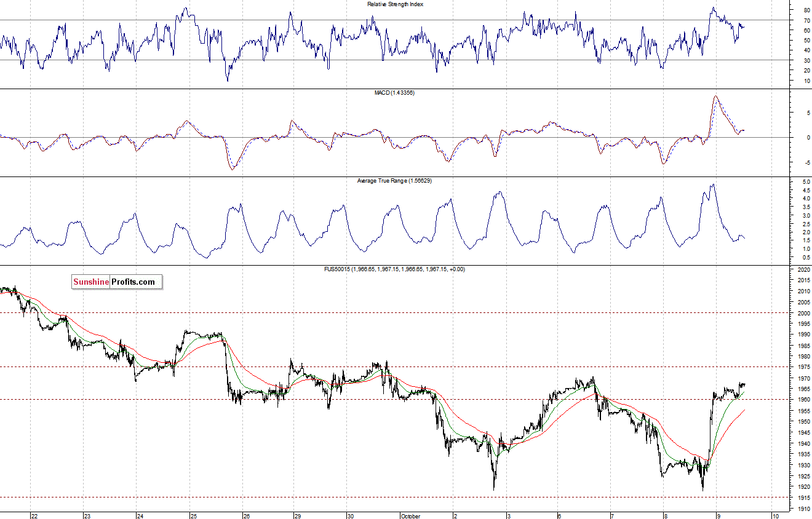Click the 3.0 value on the ATR scale
Viewport: 812px width, 519px height.
tap(806, 216)
